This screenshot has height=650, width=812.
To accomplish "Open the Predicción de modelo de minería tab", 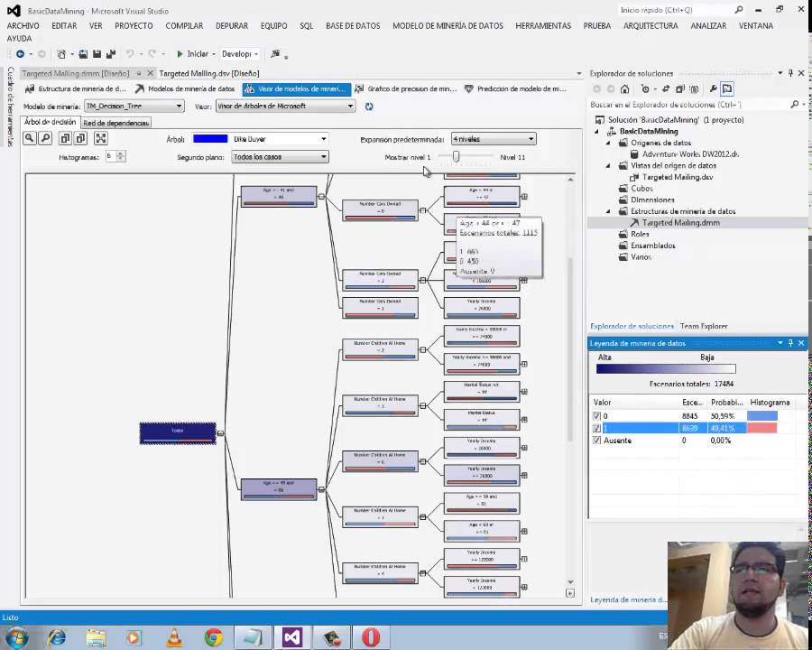I will click(x=516, y=89).
